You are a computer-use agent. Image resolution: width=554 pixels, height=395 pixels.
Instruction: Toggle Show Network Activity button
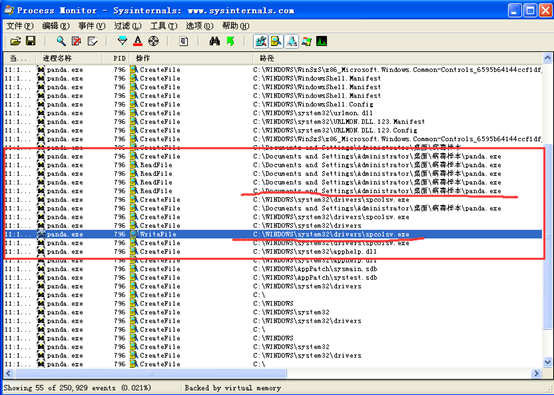[291, 41]
